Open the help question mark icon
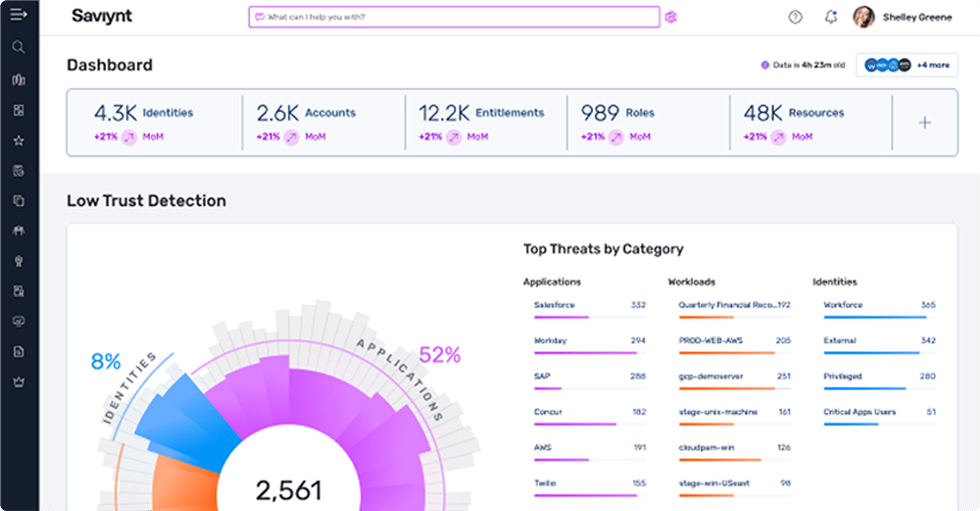This screenshot has width=980, height=511. 795,17
